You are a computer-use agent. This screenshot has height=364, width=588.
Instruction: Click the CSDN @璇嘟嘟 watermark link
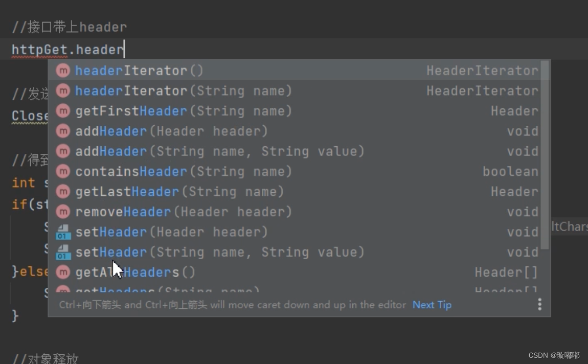tap(554, 355)
